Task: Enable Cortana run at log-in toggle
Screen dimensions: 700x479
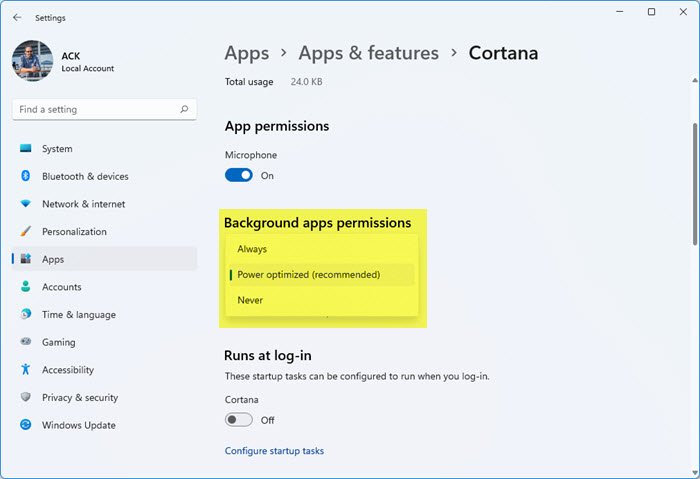Action: point(239,420)
